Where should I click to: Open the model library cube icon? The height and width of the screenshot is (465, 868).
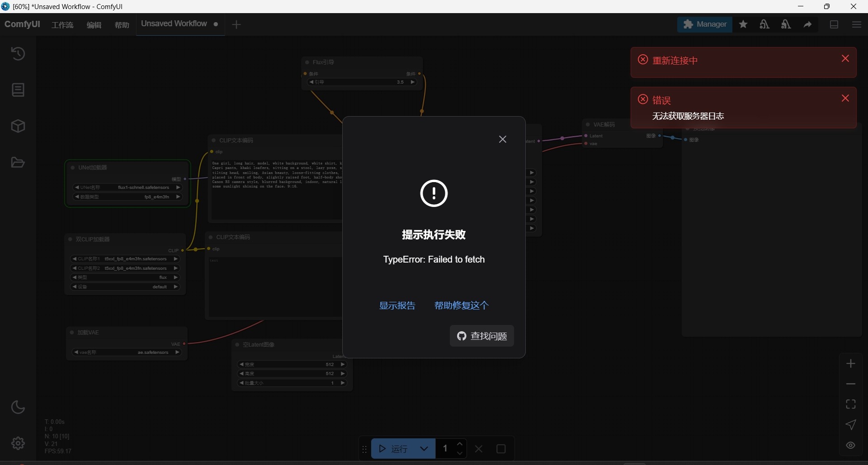tap(18, 126)
